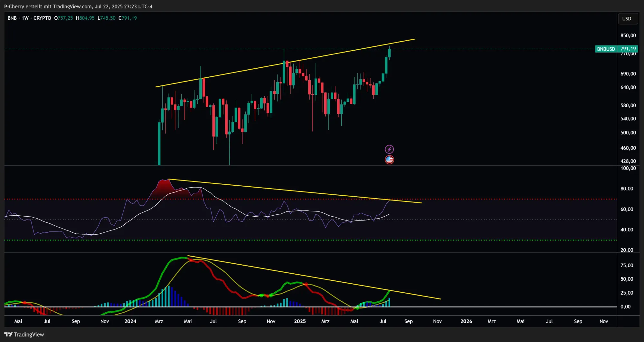
Task: Click the 690,00 price axis label
Action: tap(628, 74)
